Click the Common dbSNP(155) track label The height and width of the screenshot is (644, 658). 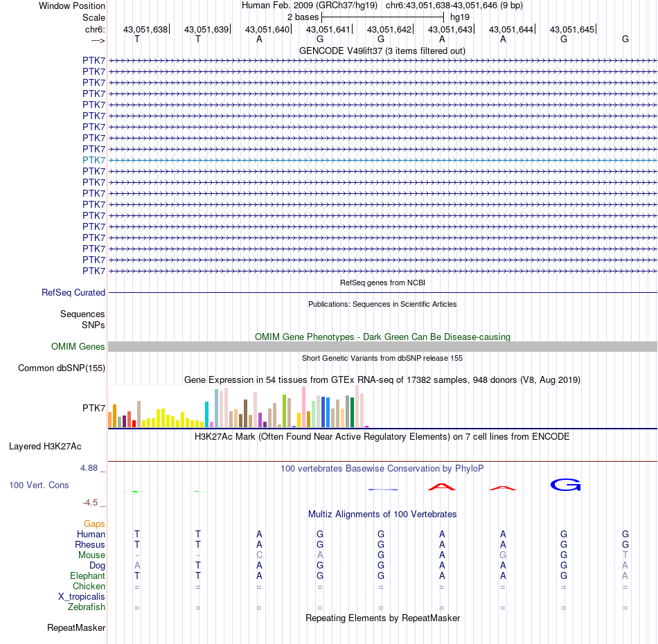(x=61, y=368)
